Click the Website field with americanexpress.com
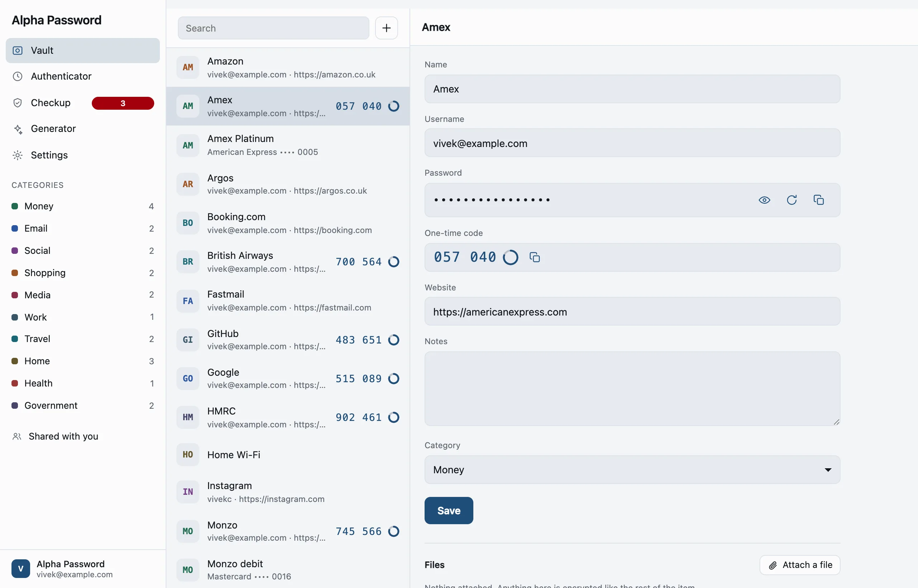 tap(632, 312)
